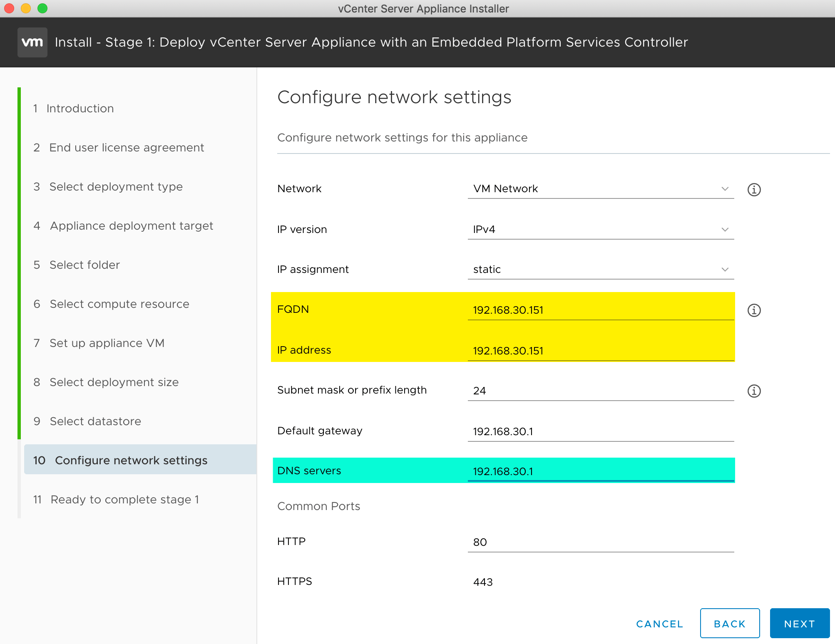Screen dimensions: 835x644
Task: Click the HTTP port field showing 80
Action: coord(599,541)
